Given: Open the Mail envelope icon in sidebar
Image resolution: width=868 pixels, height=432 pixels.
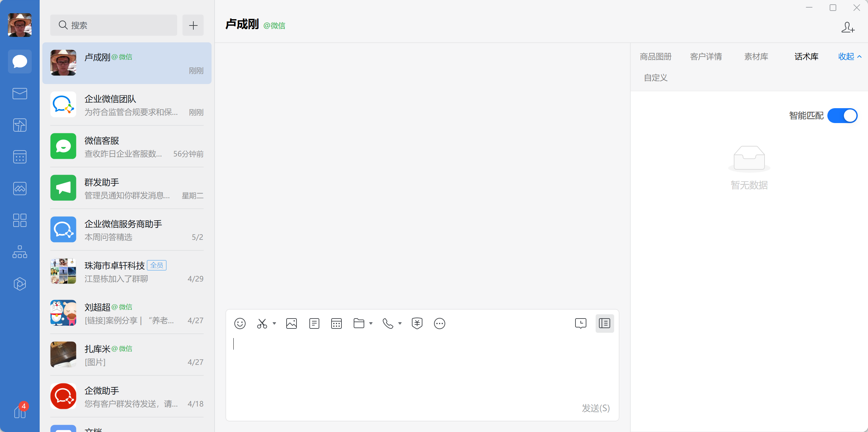Looking at the screenshot, I should point(20,93).
